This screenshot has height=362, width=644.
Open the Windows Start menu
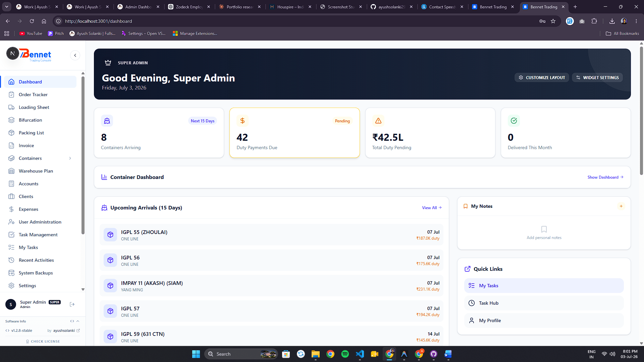196,354
